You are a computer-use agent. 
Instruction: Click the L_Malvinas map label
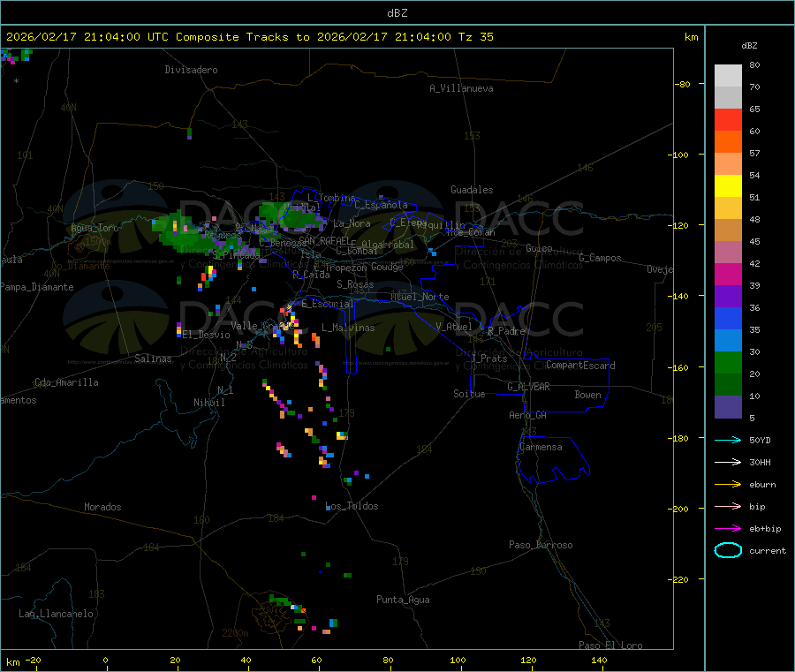click(348, 328)
